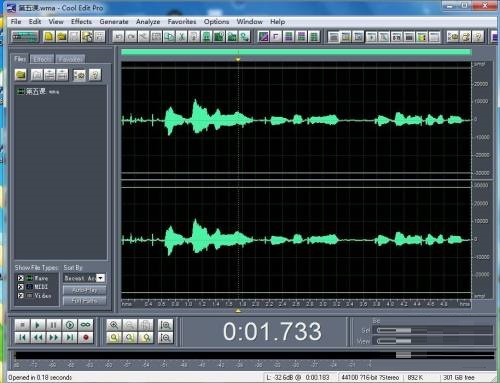Switch to multitrack view via waveform toggle icon
Screen dimensions: 500x383
pyautogui.click(x=25, y=36)
